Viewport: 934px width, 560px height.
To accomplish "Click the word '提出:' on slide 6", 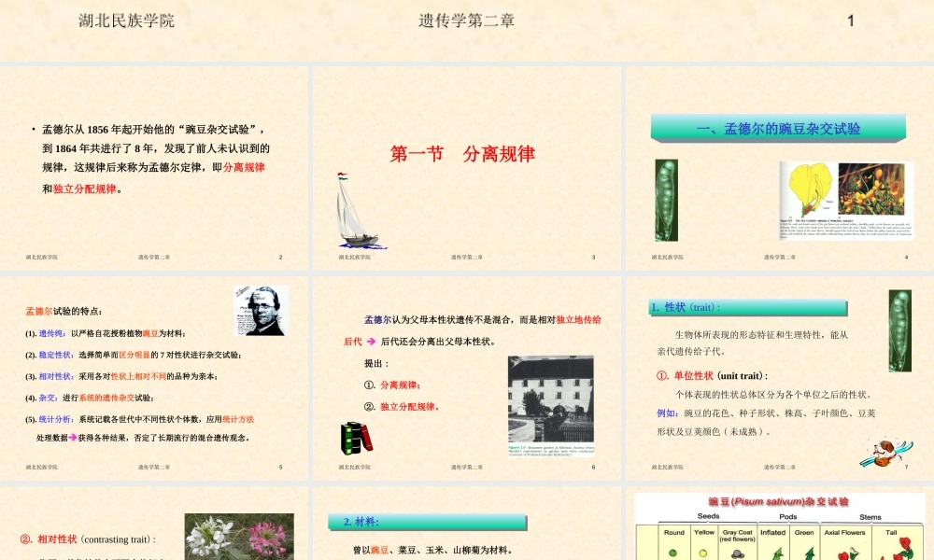I will tap(376, 363).
